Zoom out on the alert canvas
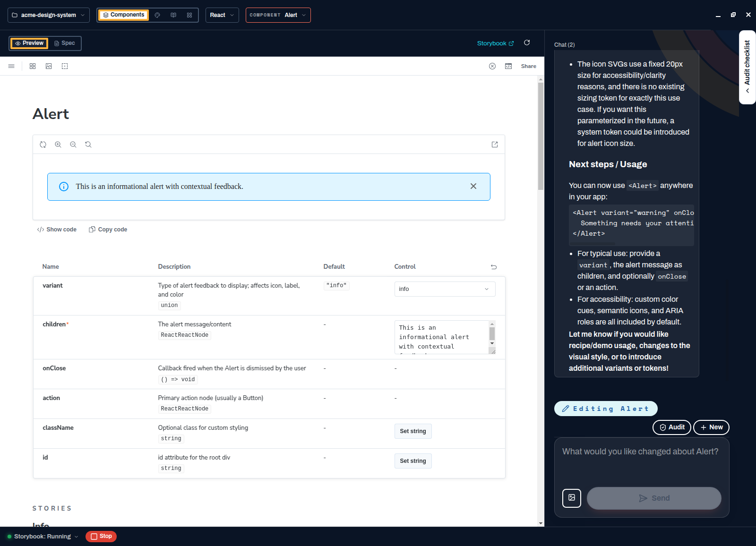Viewport: 756px width, 546px height. point(73,145)
